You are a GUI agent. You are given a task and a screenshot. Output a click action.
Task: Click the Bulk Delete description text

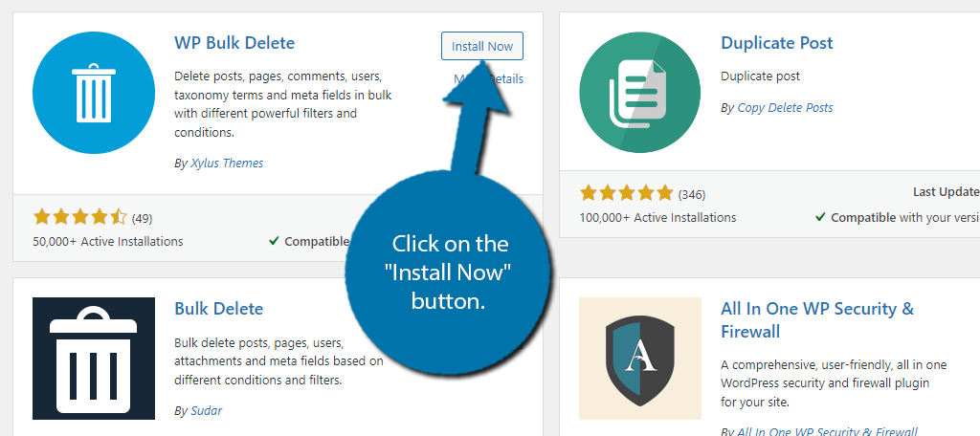[x=278, y=361]
